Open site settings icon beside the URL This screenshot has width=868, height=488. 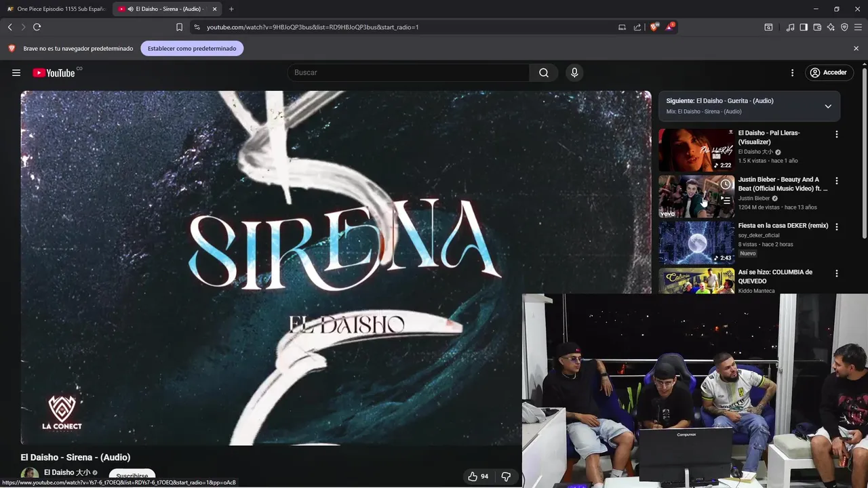(197, 27)
